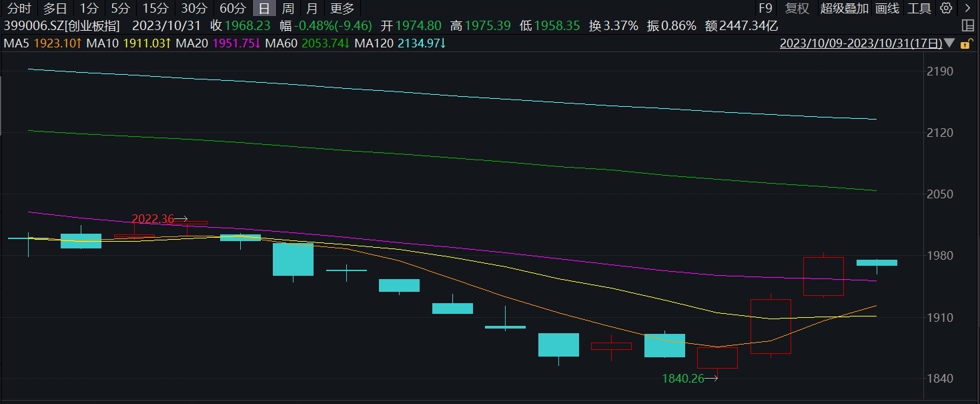Click the 2023/10/09-2023/10/31 date range link

click(x=861, y=44)
